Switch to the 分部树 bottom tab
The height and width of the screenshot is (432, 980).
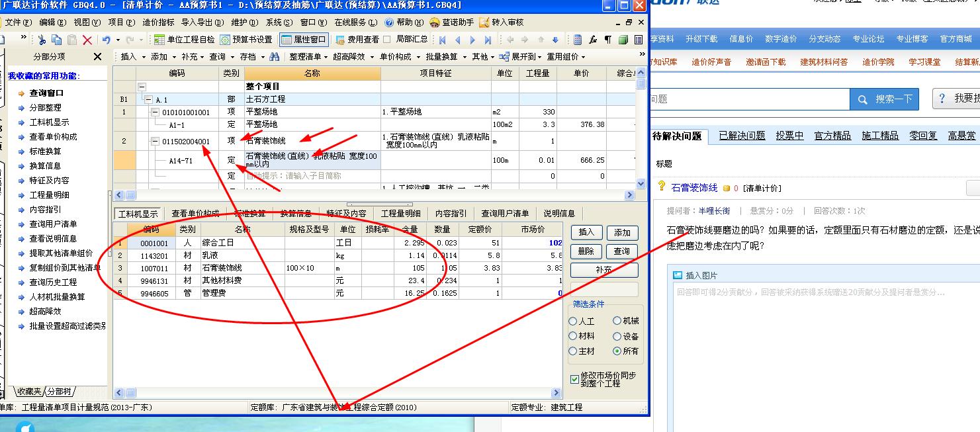[60, 392]
